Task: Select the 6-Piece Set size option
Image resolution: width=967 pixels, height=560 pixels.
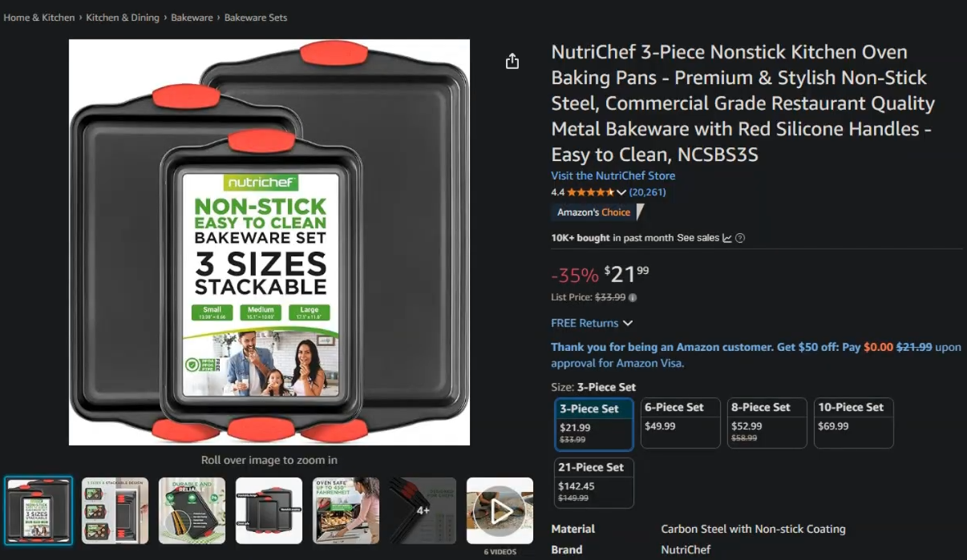Action: point(680,423)
